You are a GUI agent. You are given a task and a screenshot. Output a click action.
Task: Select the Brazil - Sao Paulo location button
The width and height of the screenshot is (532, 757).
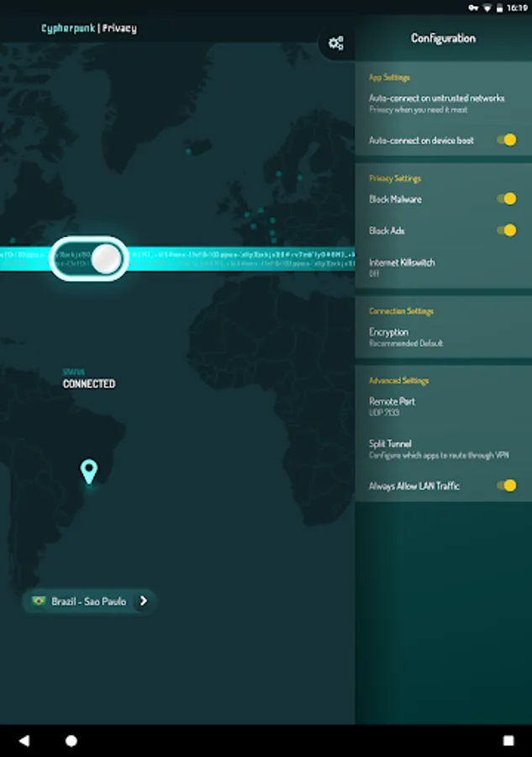89,601
